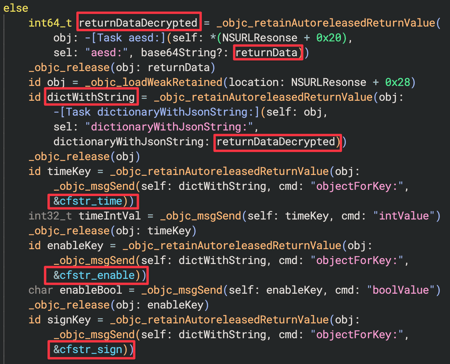The height and width of the screenshot is (364, 450).
Task: Click the enableKey variable declaration
Action: (x=75, y=246)
